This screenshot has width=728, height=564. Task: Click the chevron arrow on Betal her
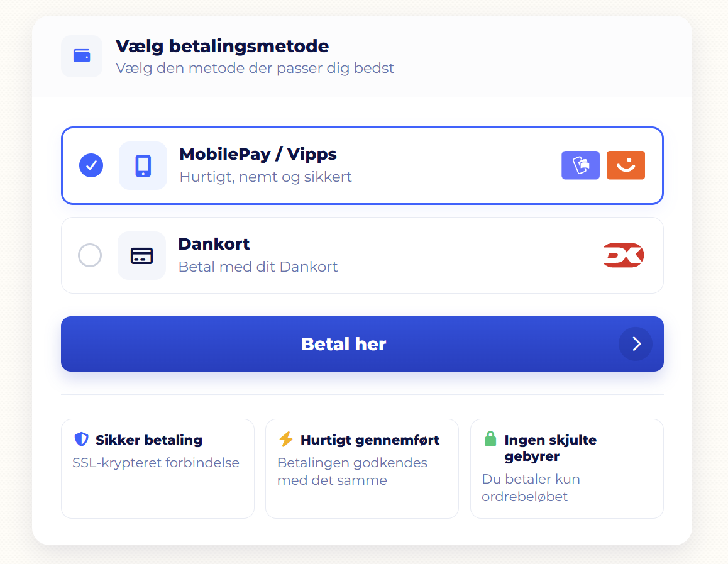[636, 344]
